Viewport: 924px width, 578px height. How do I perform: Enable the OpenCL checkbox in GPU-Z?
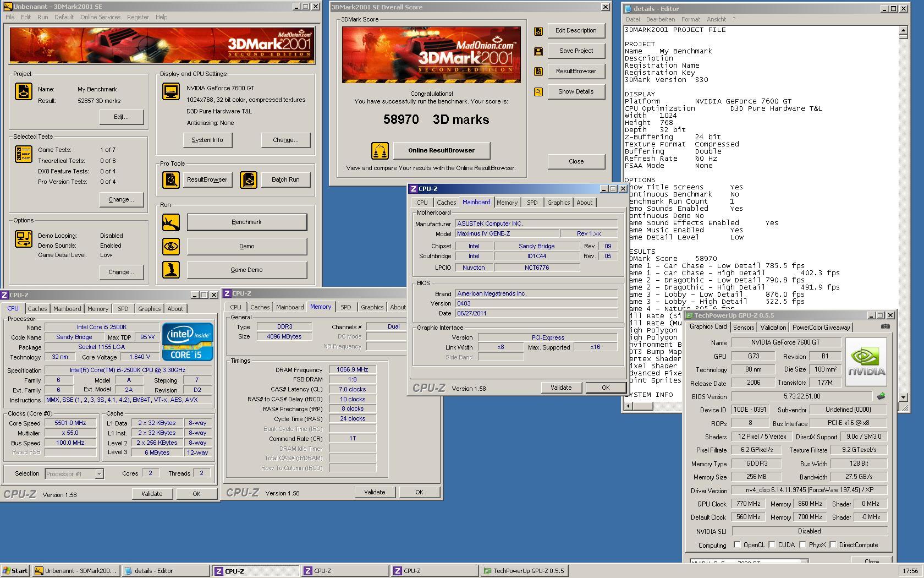738,545
